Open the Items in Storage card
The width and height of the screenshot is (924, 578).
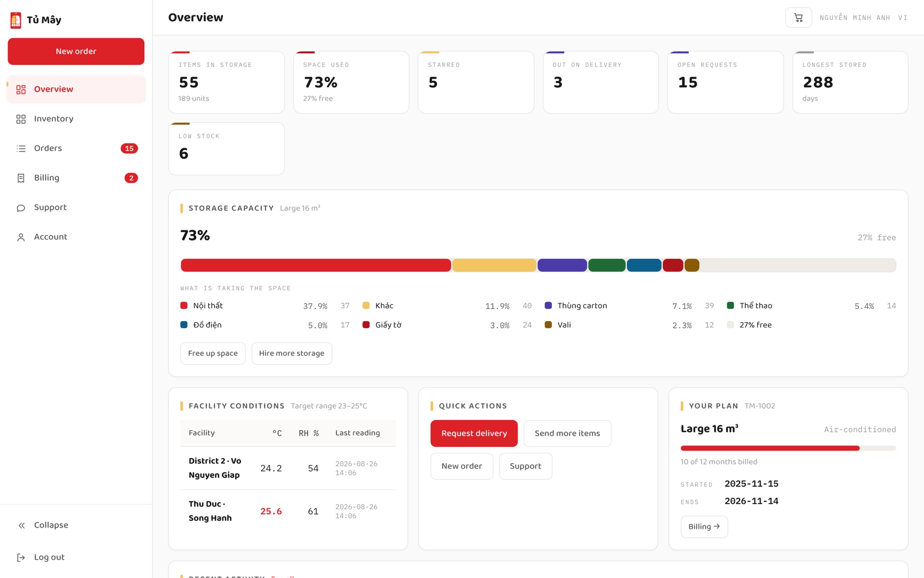(x=226, y=82)
